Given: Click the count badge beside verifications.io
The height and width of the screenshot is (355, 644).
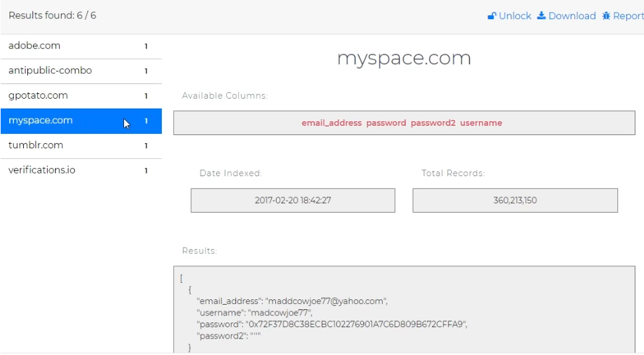Looking at the screenshot, I should [146, 171].
